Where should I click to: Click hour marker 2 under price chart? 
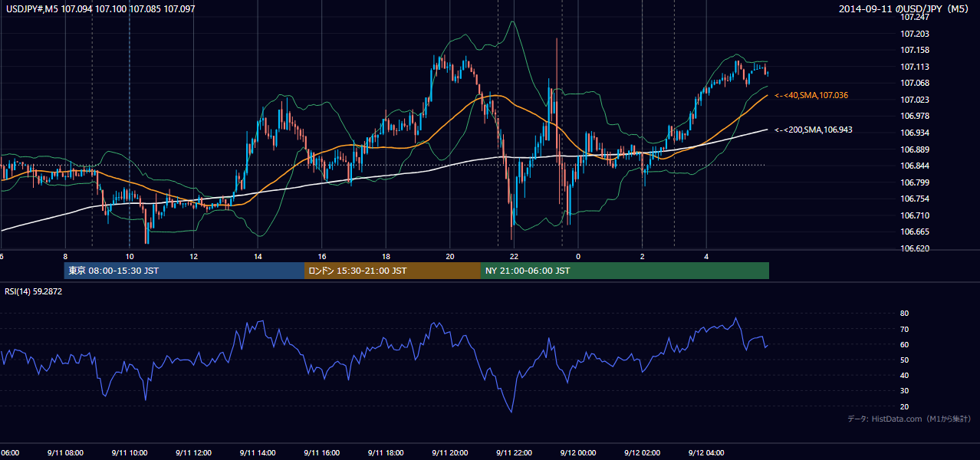tap(642, 256)
